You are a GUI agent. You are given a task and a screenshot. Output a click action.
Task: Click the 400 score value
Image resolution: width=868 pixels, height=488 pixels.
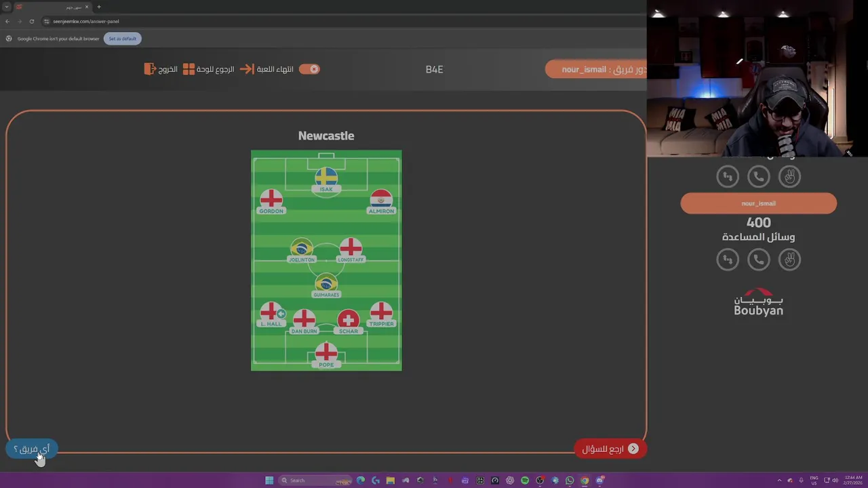point(759,222)
